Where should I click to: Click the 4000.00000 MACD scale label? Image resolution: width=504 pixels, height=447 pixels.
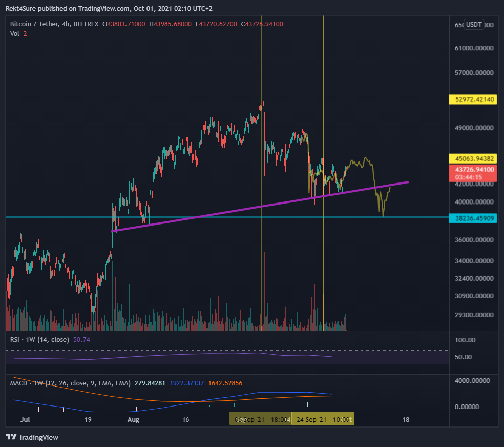pyautogui.click(x=472, y=380)
